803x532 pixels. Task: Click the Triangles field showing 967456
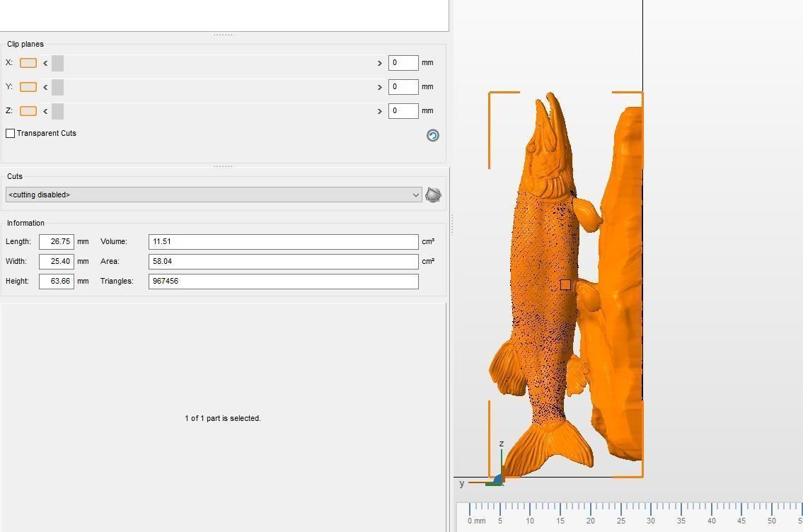click(x=283, y=282)
